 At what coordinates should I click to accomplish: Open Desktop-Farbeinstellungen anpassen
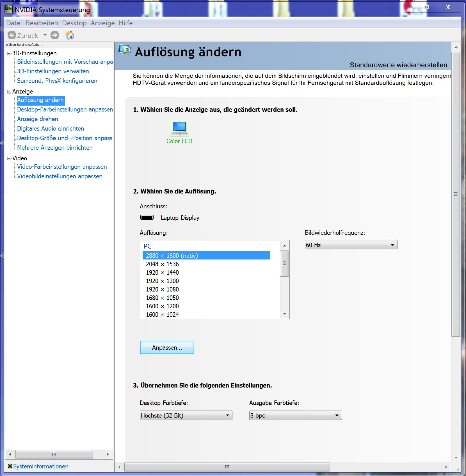pos(65,110)
